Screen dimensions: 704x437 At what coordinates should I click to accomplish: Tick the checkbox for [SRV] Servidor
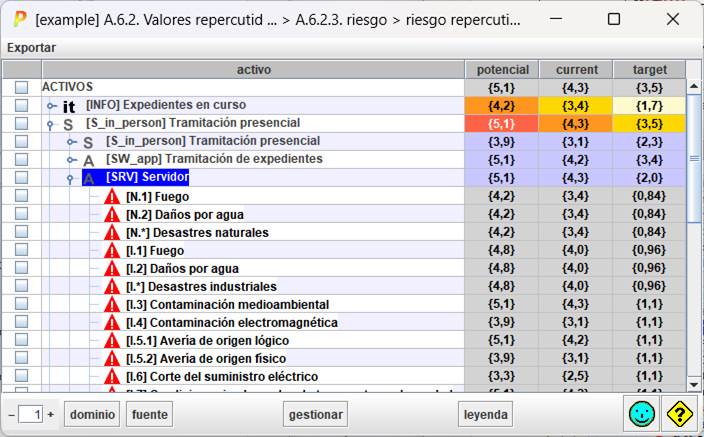click(22, 177)
